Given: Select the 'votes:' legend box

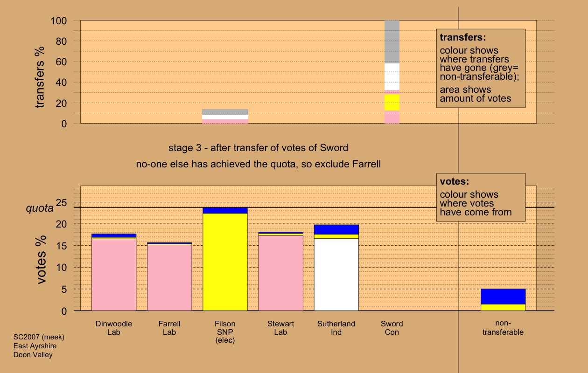Looking at the screenshot, I should (481, 197).
